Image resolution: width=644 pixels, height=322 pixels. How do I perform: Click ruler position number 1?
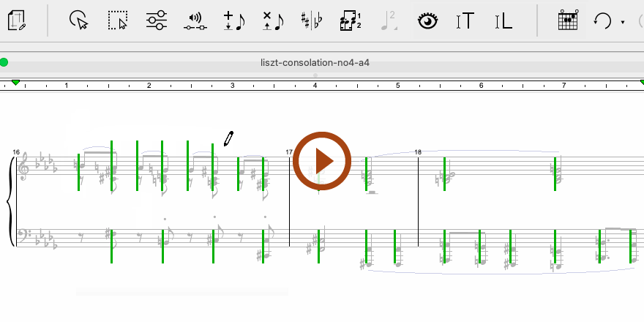click(66, 86)
